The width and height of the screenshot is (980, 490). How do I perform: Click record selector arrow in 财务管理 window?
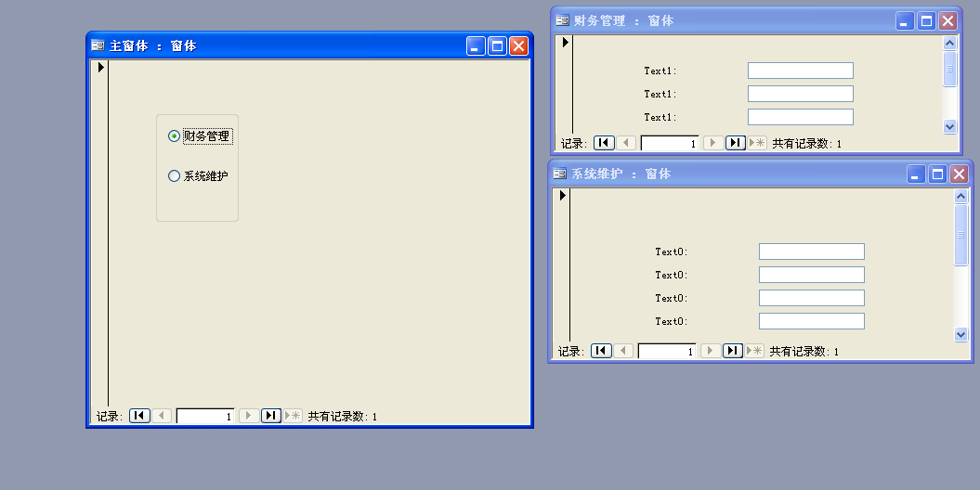[x=566, y=43]
